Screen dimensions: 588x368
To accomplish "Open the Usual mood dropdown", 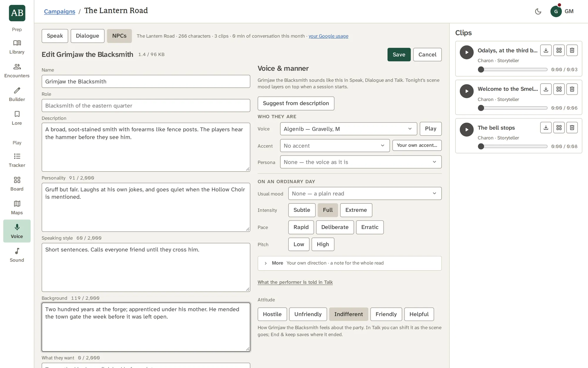I will click(365, 193).
